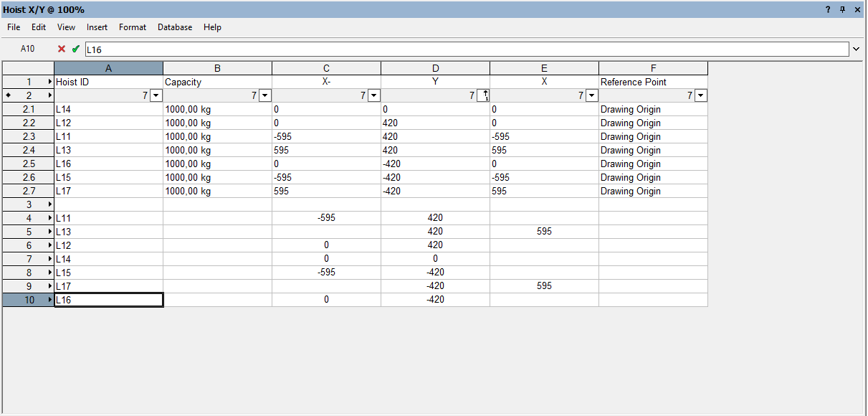Image resolution: width=868 pixels, height=416 pixels.
Task: Click the database row 2 diamond marker
Action: tap(8, 95)
